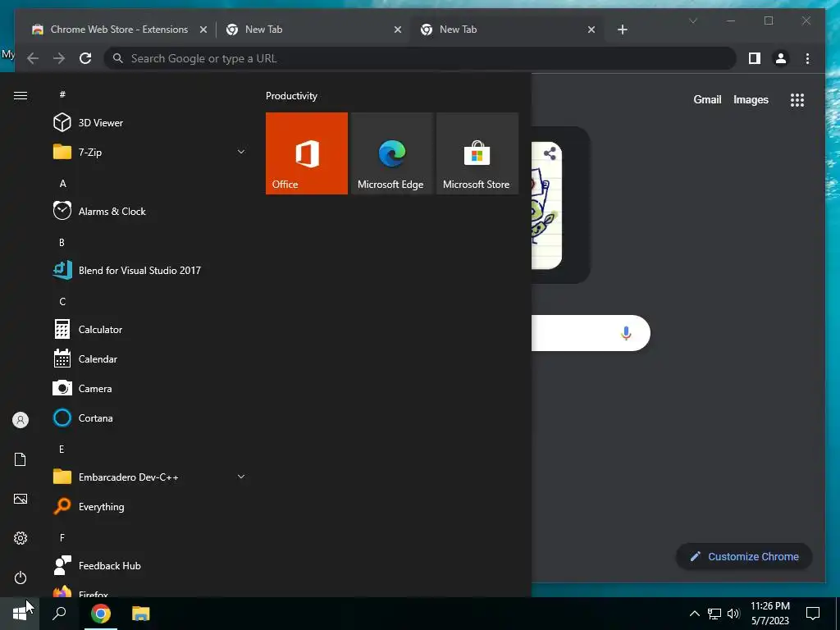This screenshot has height=630, width=840.
Task: Open the 3D Viewer app
Action: pos(150,123)
